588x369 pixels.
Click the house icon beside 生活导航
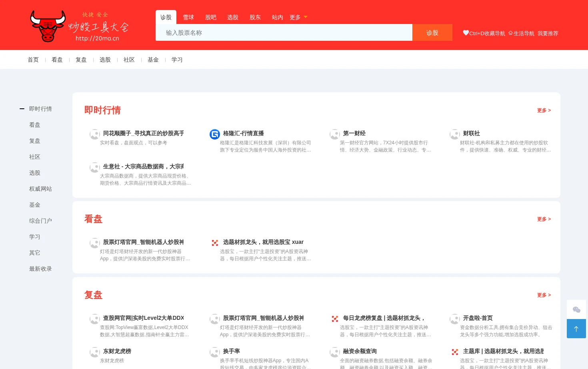[x=510, y=33]
